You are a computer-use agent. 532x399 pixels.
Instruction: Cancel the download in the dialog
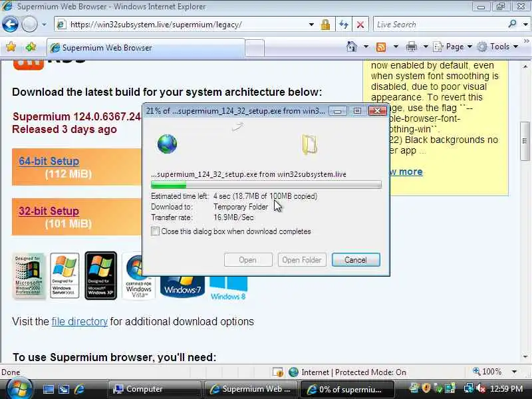point(356,260)
